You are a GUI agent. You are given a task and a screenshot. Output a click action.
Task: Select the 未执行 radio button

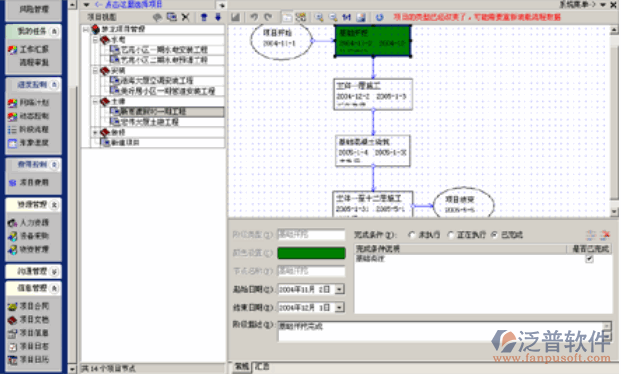[x=411, y=235]
